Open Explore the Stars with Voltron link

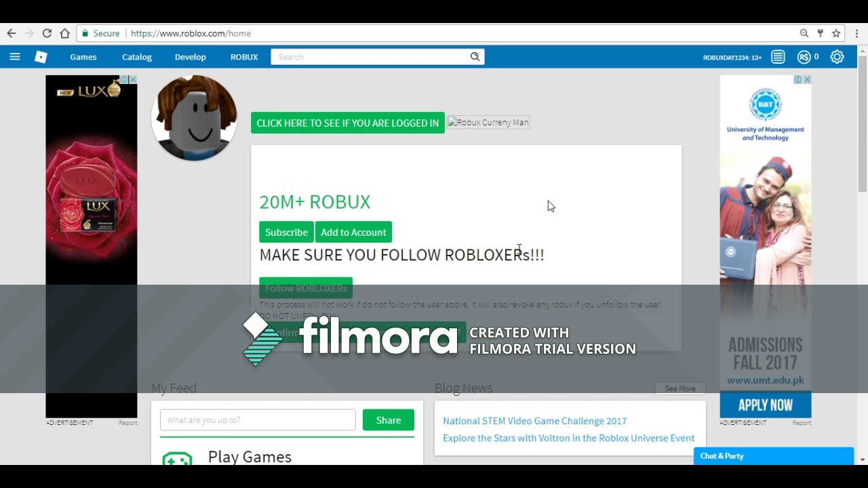click(x=569, y=438)
